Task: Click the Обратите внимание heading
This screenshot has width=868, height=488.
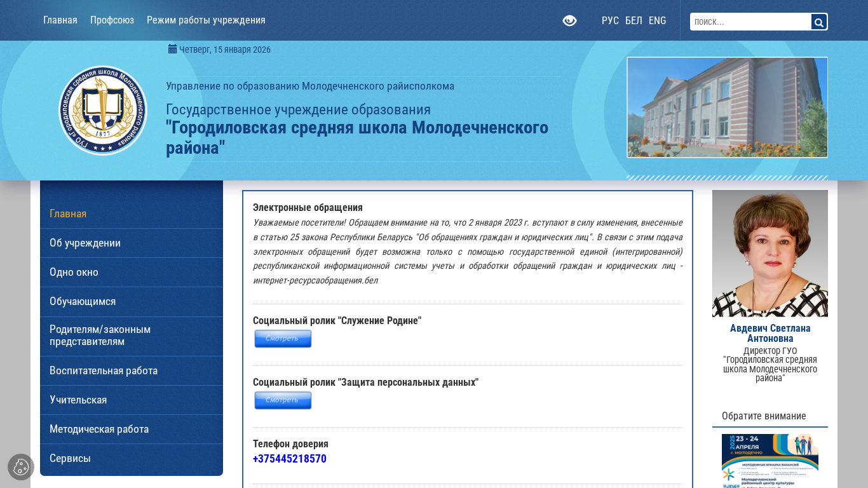Action: point(764,416)
